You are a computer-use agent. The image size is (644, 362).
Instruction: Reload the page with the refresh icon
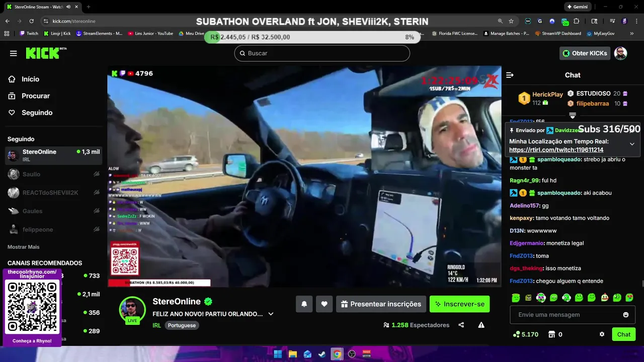click(x=31, y=21)
